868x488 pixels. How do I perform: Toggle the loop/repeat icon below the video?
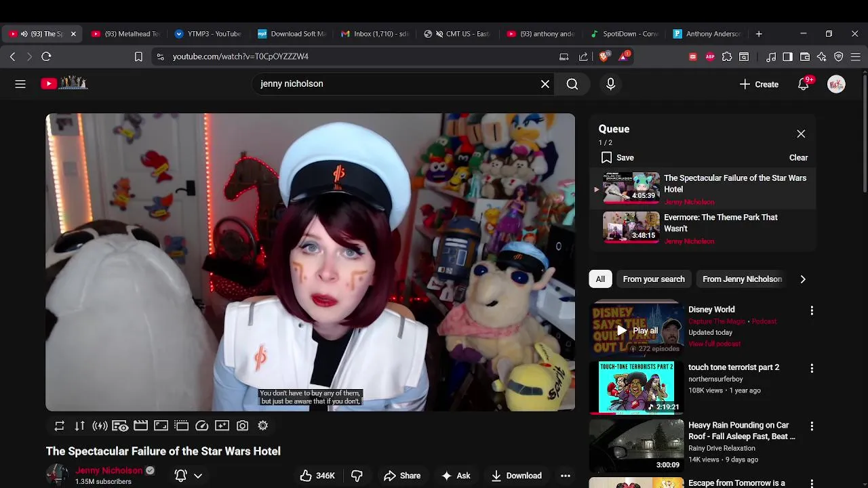click(x=60, y=426)
